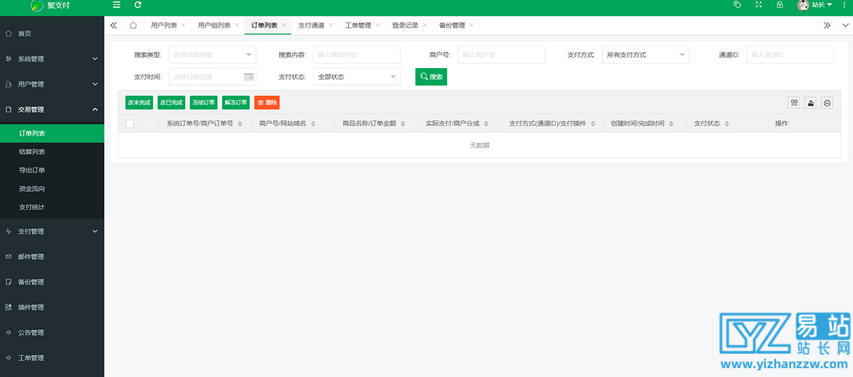Switch to the 支付通道 tab
This screenshot has height=377, width=853.
[x=311, y=25]
